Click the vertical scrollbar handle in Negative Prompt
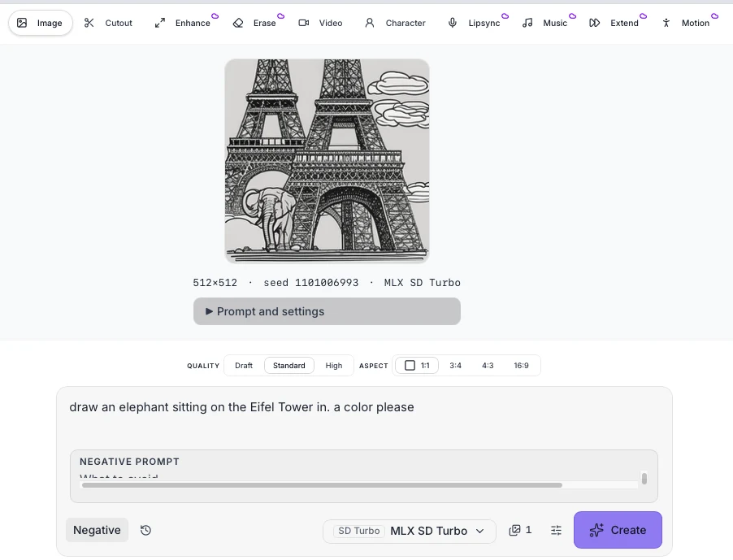 [x=644, y=479]
